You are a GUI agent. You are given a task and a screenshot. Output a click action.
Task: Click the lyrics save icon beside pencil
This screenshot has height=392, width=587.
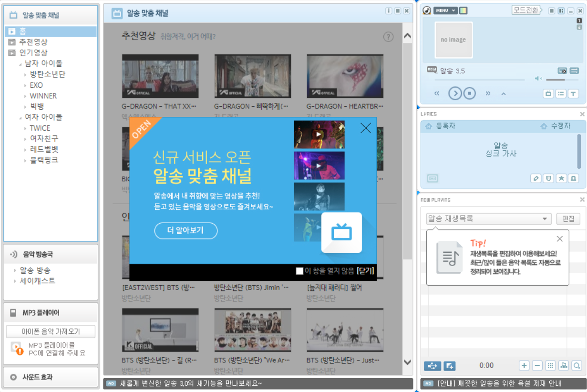pos(548,178)
